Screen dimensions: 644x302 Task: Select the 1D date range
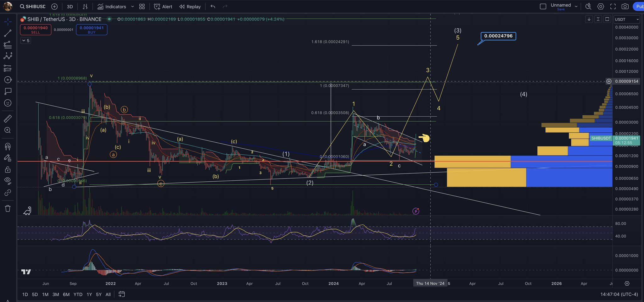[x=25, y=294]
